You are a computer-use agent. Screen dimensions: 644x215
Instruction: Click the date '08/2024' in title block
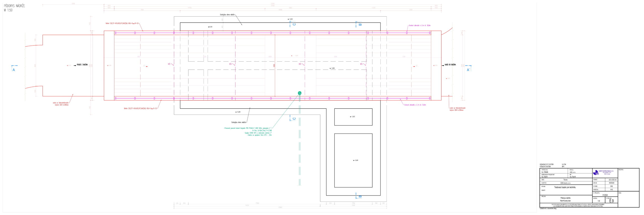pyautogui.click(x=611, y=183)
